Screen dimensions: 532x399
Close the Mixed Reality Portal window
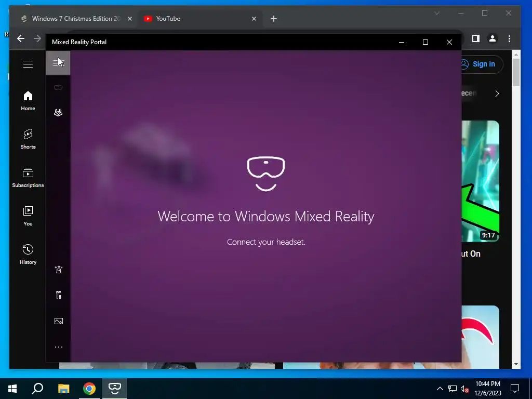coord(449,42)
